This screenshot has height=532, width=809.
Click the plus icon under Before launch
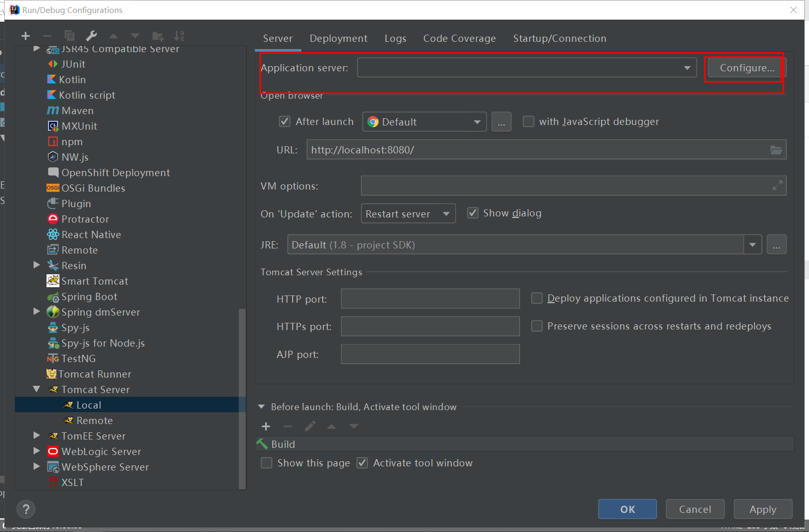(x=266, y=426)
